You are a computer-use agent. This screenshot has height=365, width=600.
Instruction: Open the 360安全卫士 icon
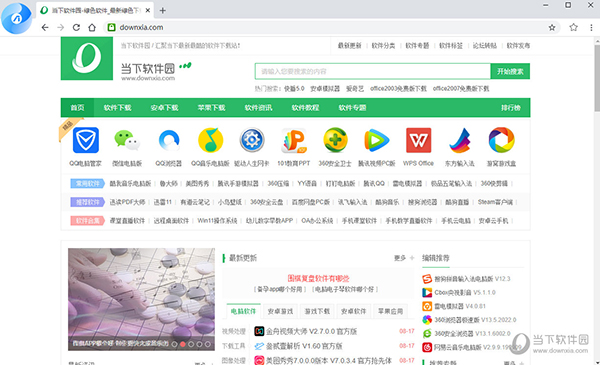point(335,140)
